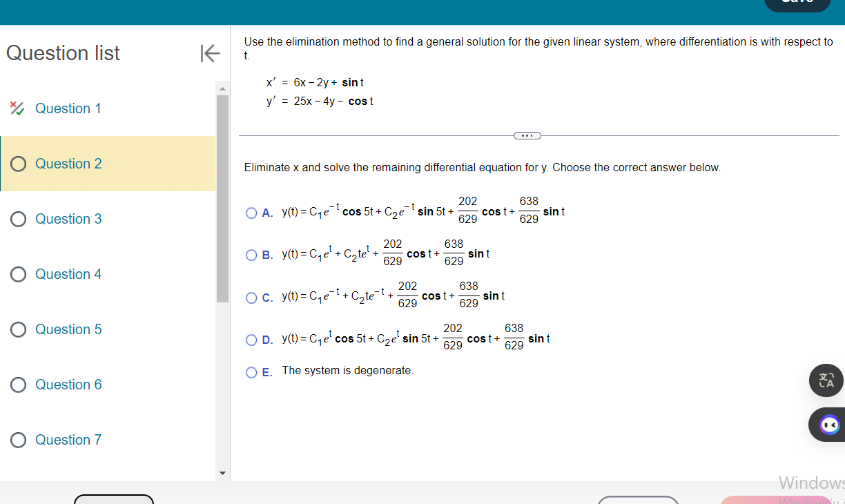Select answer choice A
This screenshot has height=504, width=845.
[252, 213]
